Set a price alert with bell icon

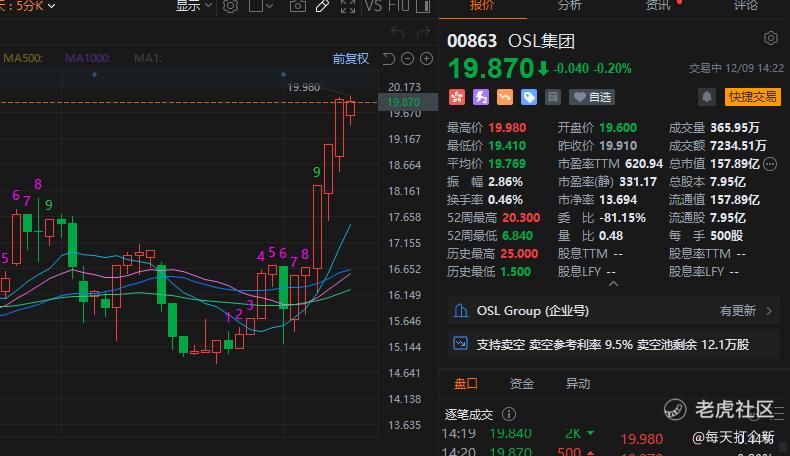707,97
